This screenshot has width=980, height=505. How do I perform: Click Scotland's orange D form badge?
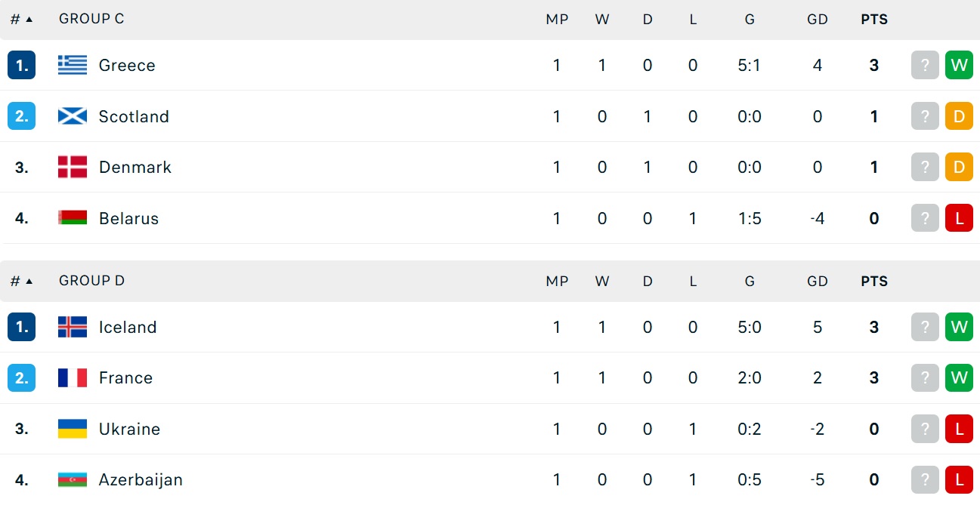click(x=959, y=116)
